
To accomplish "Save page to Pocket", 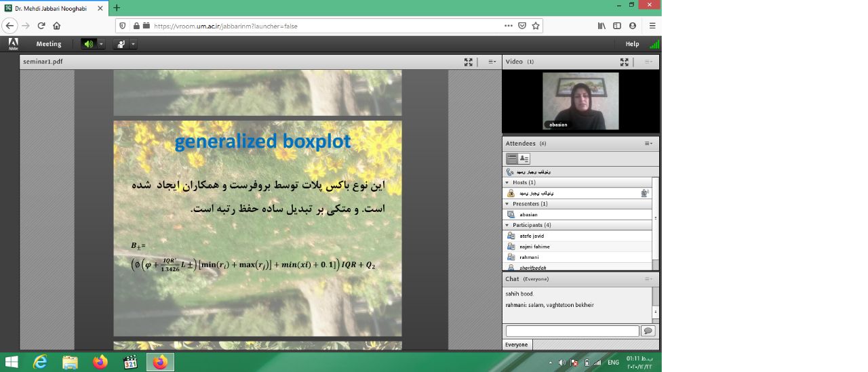I will (522, 26).
